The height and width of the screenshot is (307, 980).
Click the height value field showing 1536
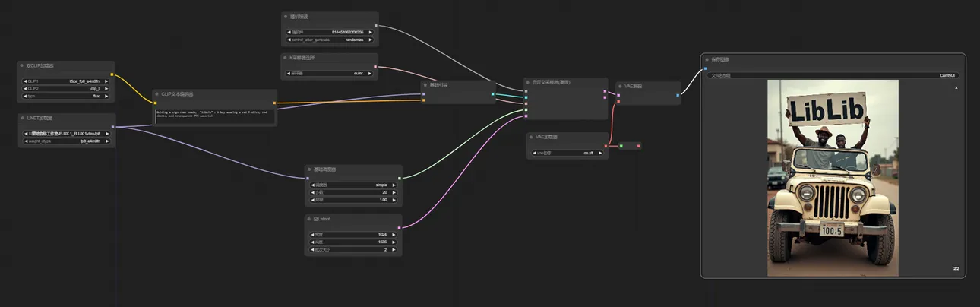click(353, 242)
